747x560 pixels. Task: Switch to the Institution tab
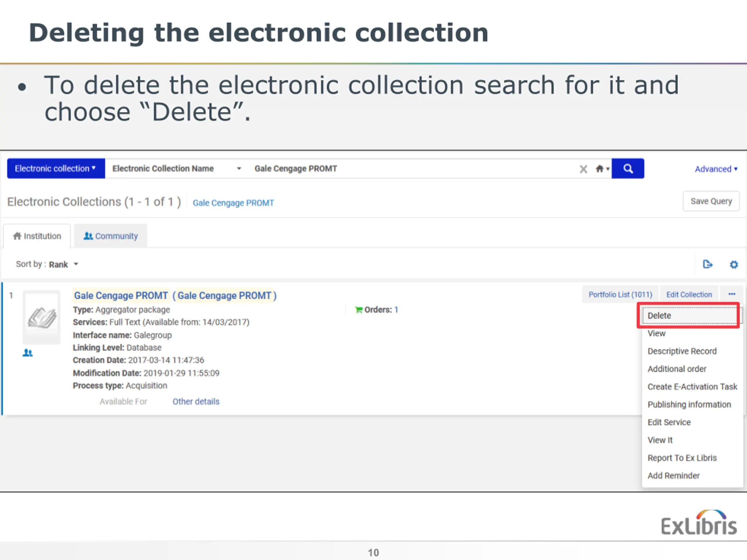tap(37, 236)
